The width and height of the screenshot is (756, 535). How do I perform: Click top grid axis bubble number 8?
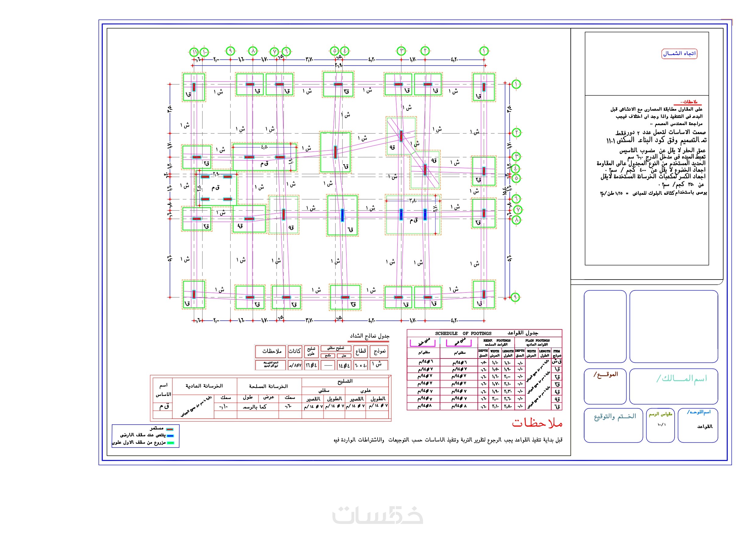coord(253,51)
